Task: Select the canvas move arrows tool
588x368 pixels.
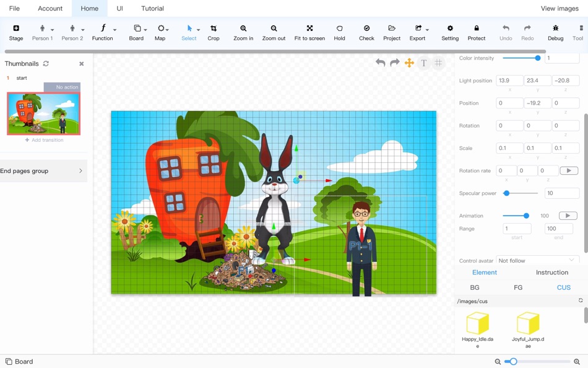Action: pos(409,63)
